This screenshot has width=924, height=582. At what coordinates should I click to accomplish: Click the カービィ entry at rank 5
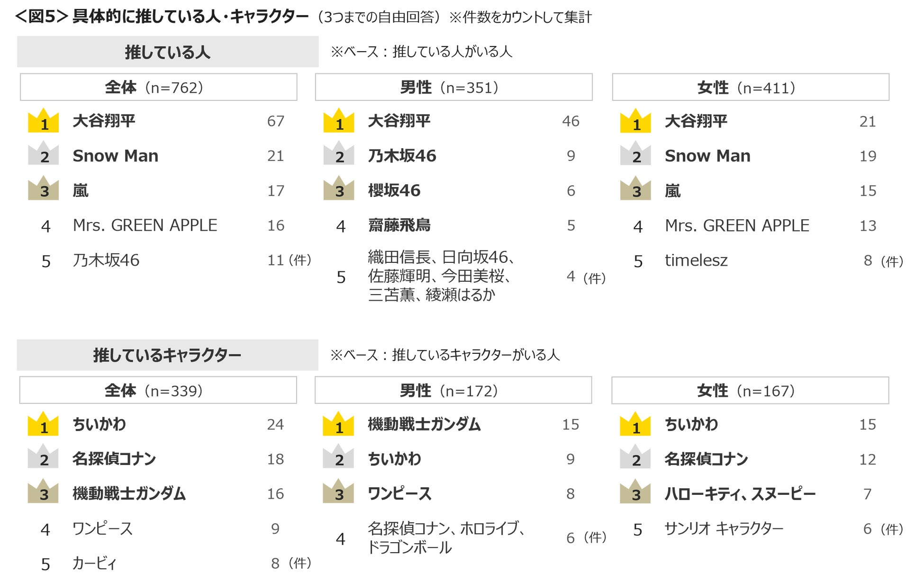(x=94, y=564)
